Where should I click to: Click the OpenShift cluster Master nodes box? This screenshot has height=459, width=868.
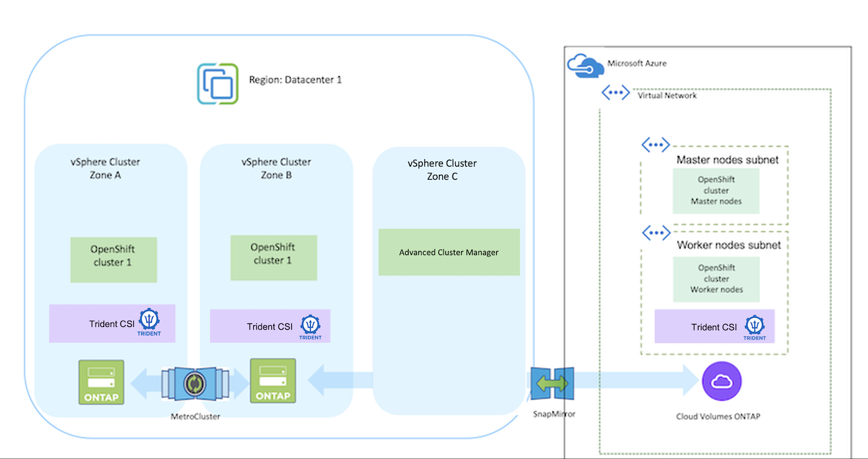tap(716, 191)
